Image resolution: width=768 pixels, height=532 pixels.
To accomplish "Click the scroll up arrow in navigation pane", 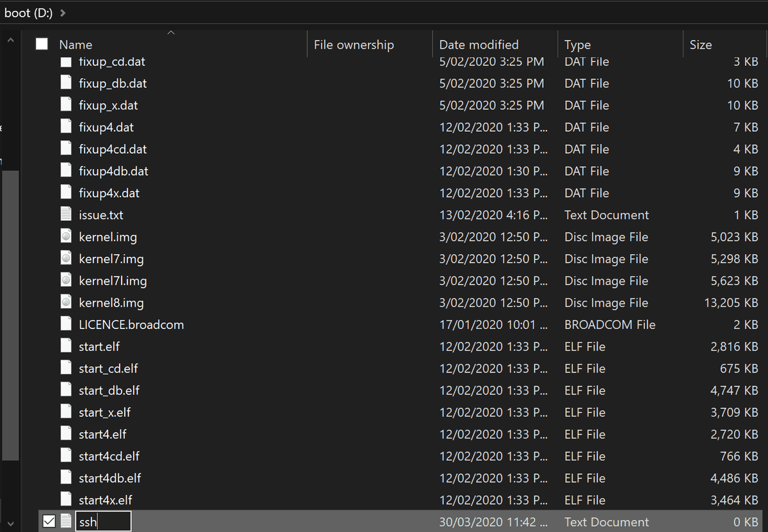I will click(x=10, y=40).
